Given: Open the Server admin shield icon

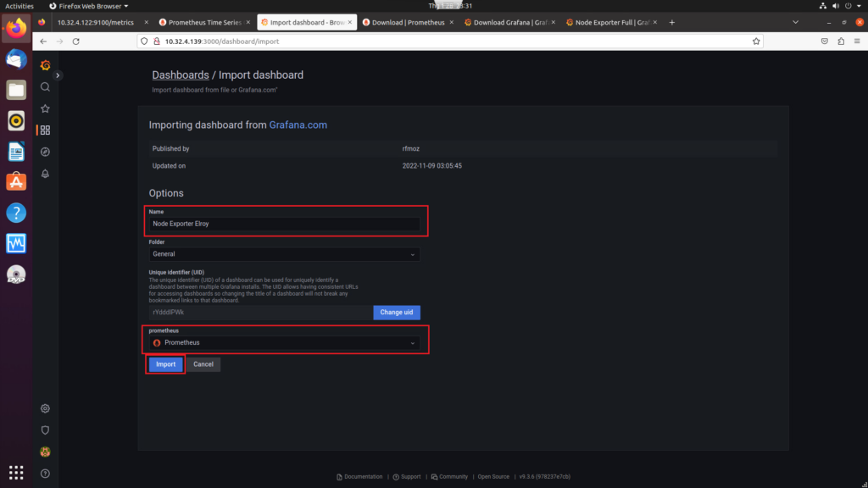Looking at the screenshot, I should [x=46, y=430].
